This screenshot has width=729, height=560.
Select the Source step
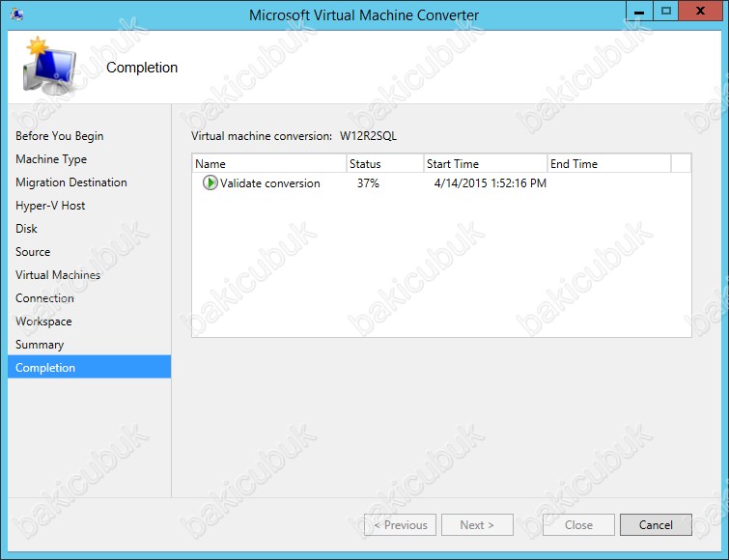(33, 252)
